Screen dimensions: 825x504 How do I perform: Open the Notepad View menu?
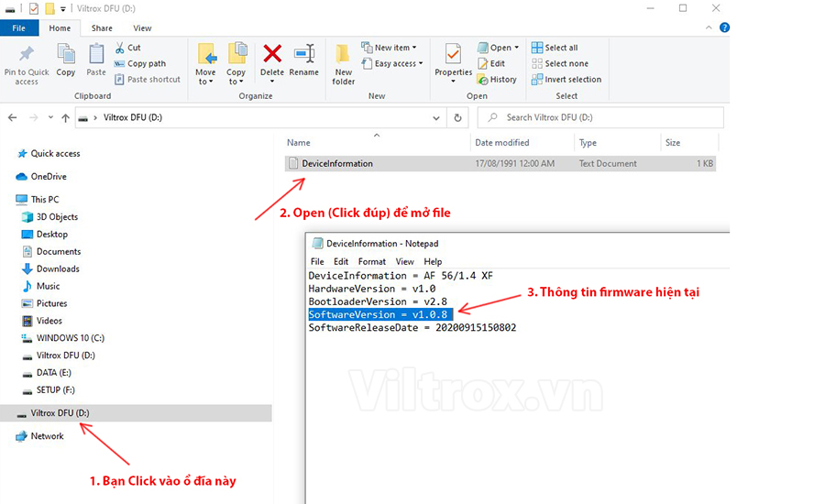click(404, 261)
